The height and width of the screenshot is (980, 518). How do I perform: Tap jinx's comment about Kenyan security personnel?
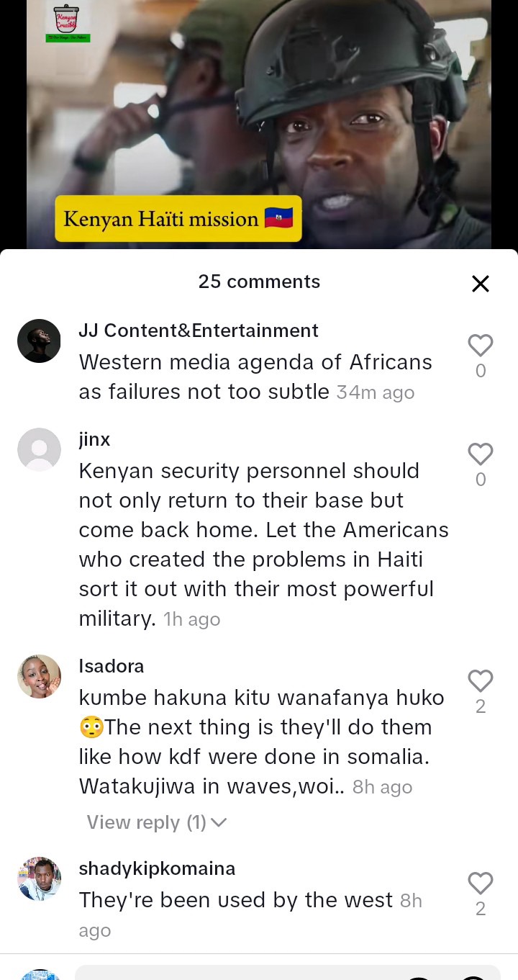coord(263,544)
